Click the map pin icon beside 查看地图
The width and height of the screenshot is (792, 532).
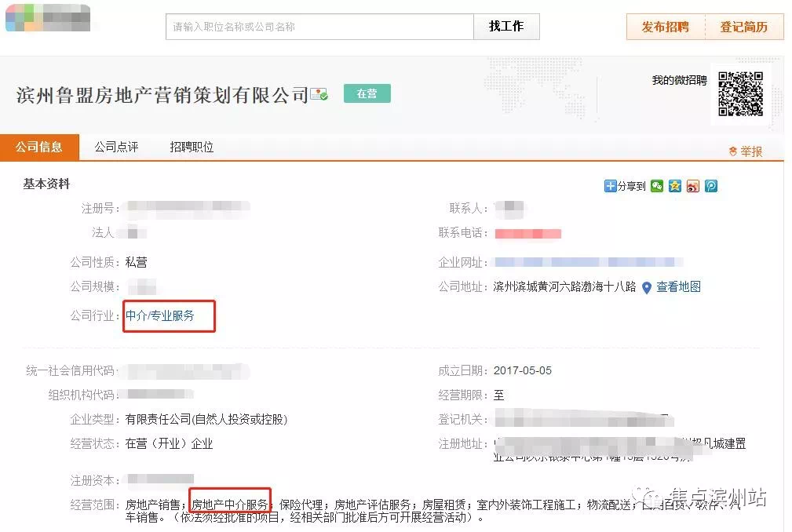coord(646,288)
